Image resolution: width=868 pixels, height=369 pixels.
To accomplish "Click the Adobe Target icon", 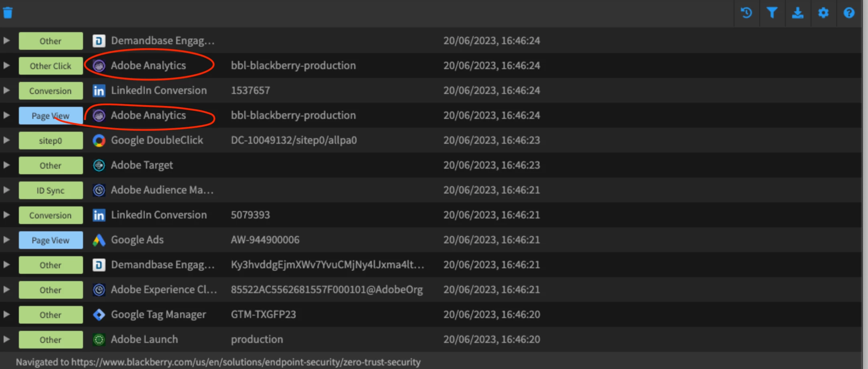I will (x=99, y=165).
